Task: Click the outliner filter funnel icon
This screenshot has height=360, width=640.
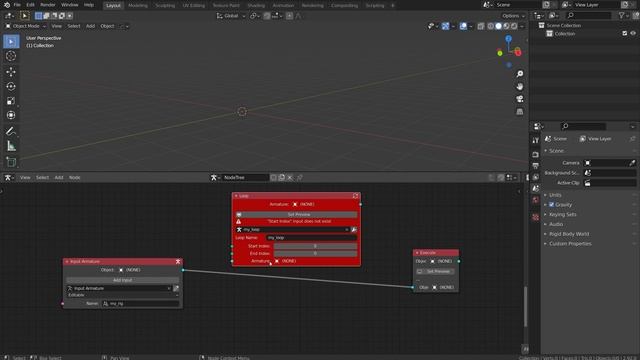Action: pos(622,16)
